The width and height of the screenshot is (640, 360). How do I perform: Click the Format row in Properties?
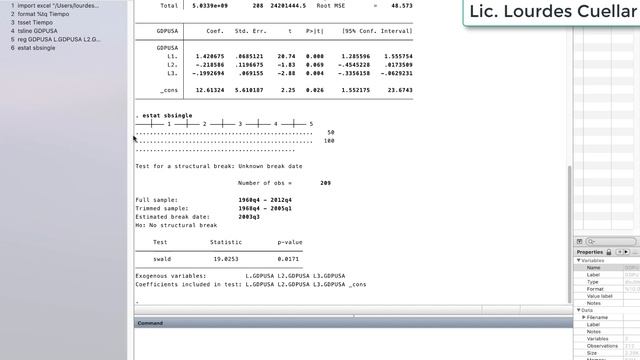click(607, 289)
